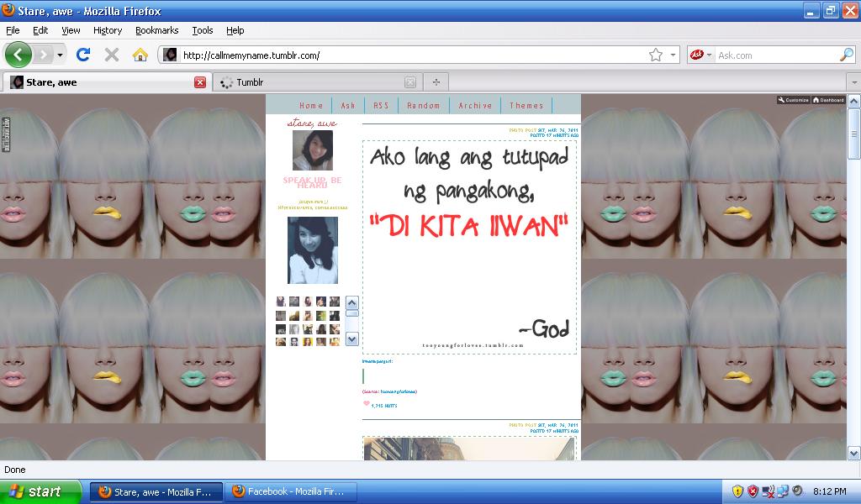Bookmark this page with the star icon
This screenshot has height=504, width=861.
[656, 55]
